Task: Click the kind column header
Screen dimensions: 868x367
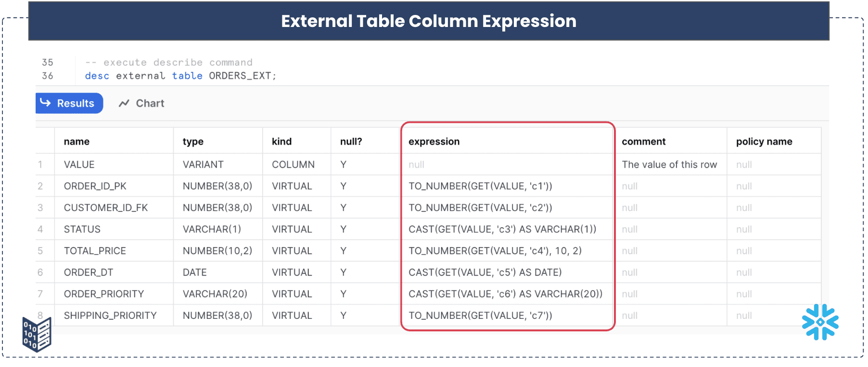Action: pos(281,142)
